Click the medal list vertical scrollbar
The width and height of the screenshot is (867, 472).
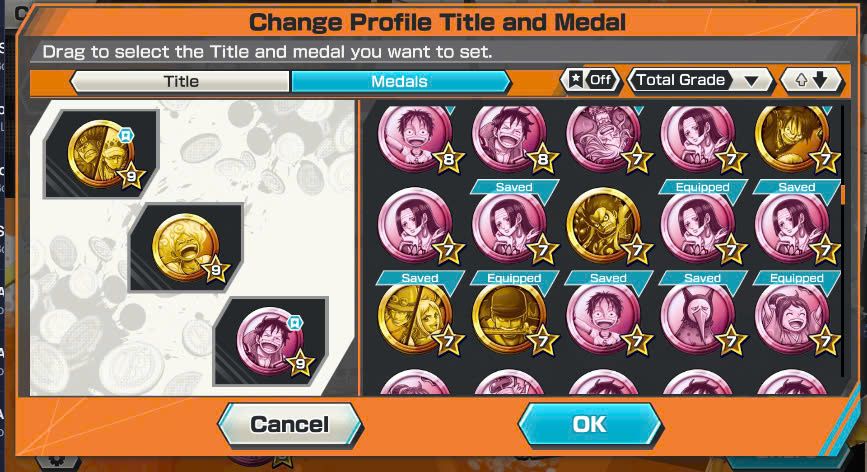point(843,241)
